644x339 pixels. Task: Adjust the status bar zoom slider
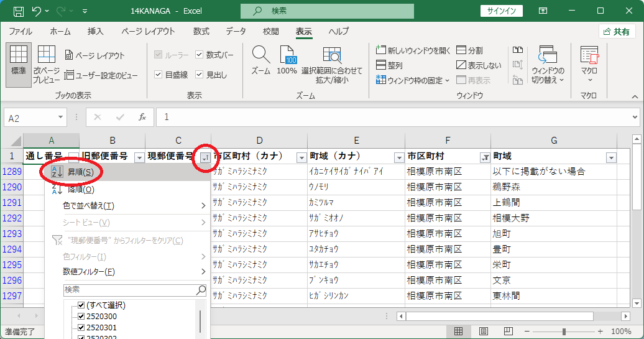[563, 331]
